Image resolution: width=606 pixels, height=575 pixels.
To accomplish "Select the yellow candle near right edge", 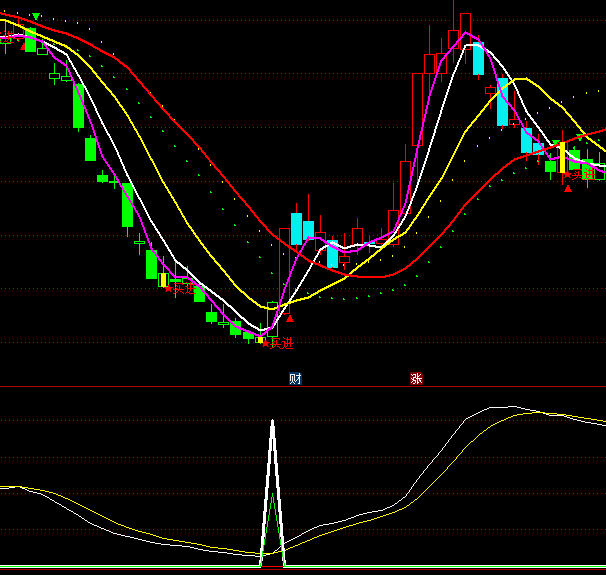I will click(562, 157).
